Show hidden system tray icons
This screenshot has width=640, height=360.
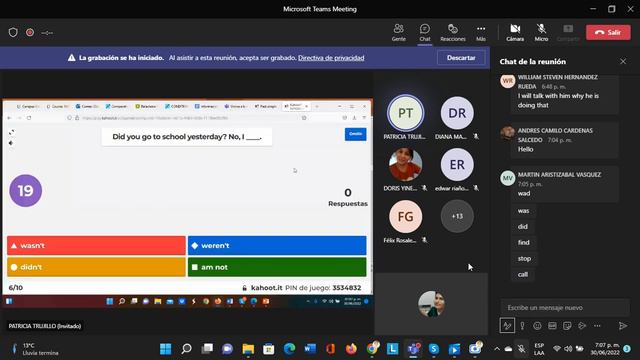497,349
